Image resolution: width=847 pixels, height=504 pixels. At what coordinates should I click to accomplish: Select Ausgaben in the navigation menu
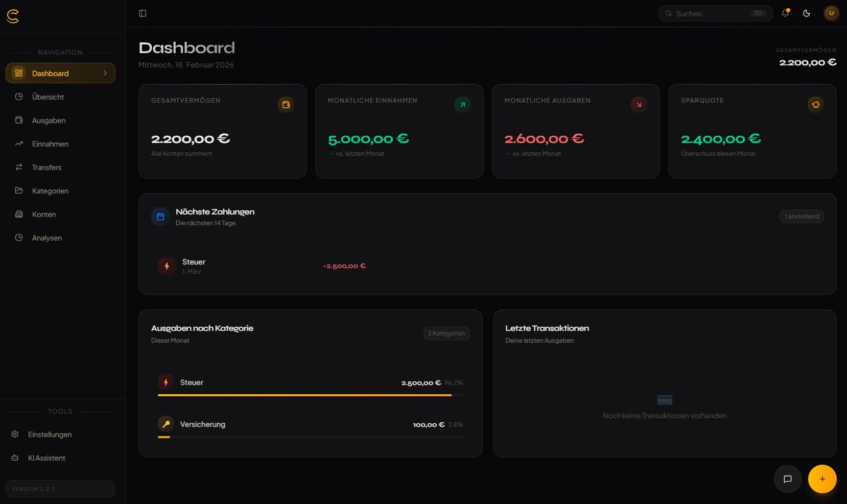pos(48,120)
